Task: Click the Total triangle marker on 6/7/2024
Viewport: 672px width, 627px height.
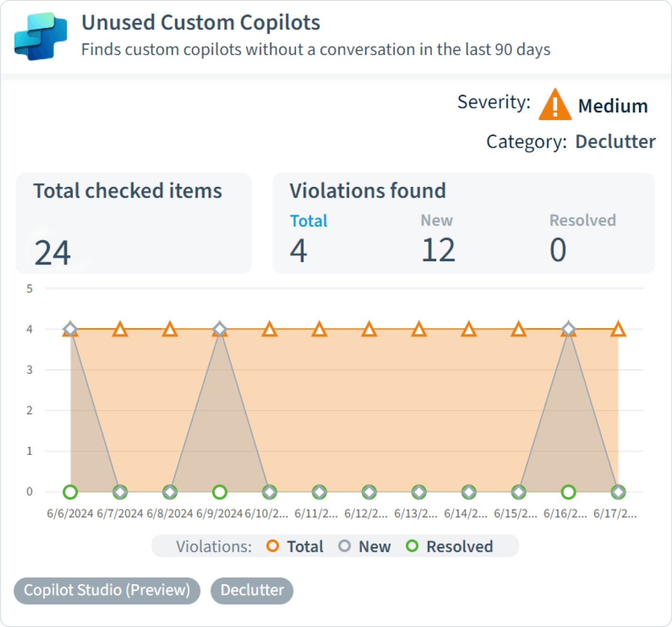Action: (x=120, y=329)
